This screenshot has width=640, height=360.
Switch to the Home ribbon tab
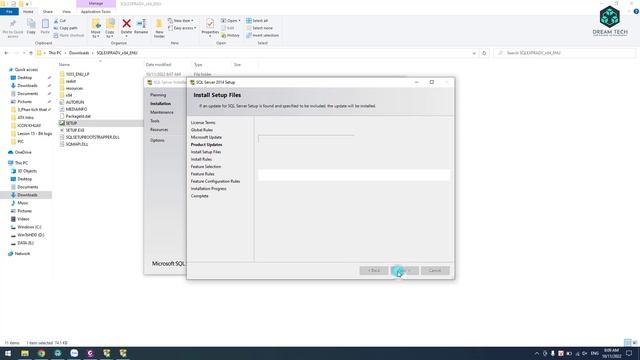coord(28,12)
